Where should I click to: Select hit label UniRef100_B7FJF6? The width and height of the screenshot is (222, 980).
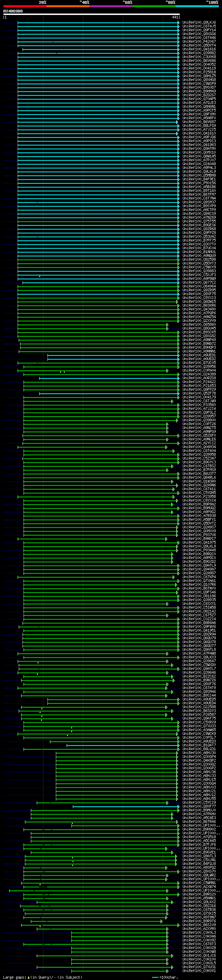coord(199,844)
